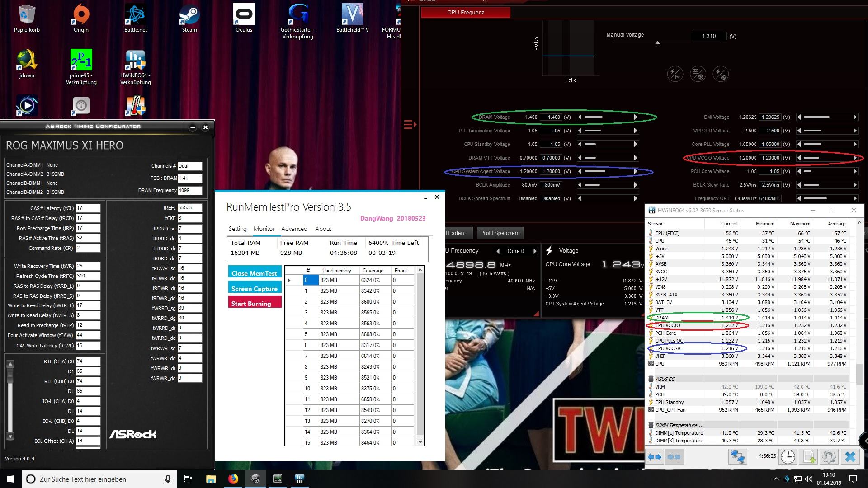This screenshot has width=868, height=488.
Task: Click Close MemTest button
Action: click(x=255, y=272)
